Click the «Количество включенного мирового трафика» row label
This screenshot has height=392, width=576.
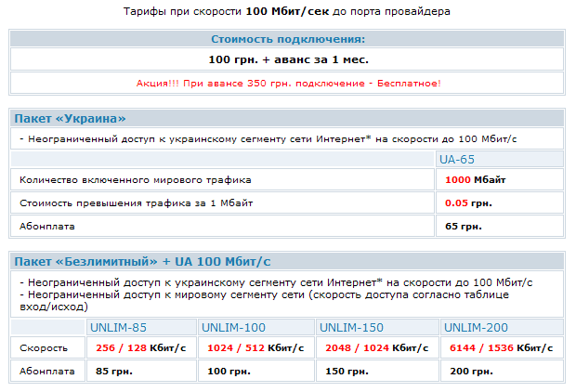[x=135, y=179]
